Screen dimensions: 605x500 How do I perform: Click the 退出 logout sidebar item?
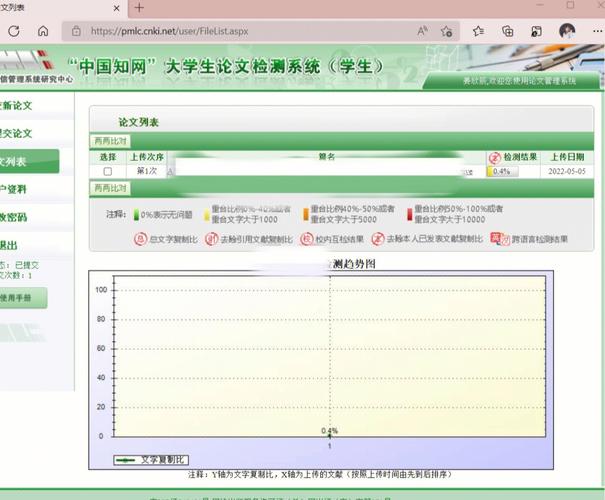click(8, 245)
